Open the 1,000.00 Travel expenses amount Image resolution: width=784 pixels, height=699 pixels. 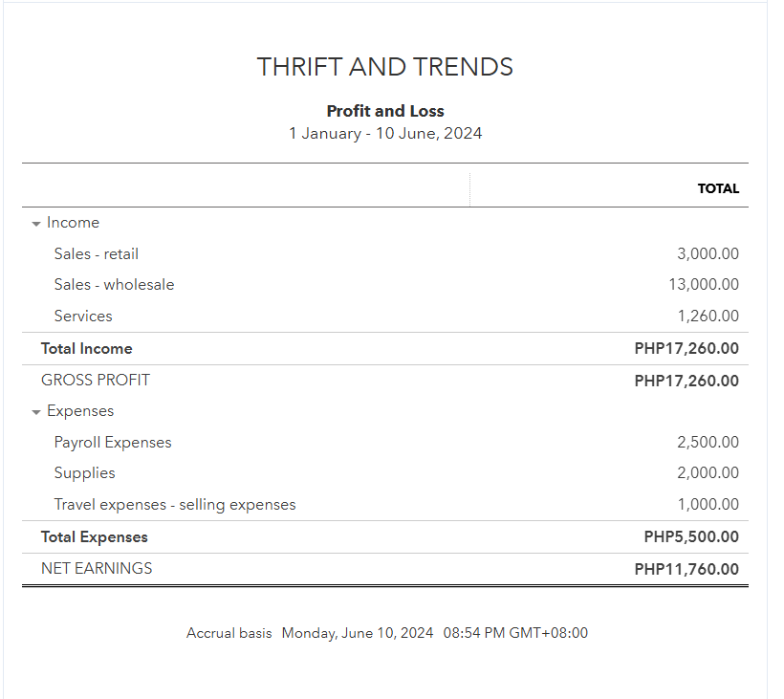coord(708,504)
